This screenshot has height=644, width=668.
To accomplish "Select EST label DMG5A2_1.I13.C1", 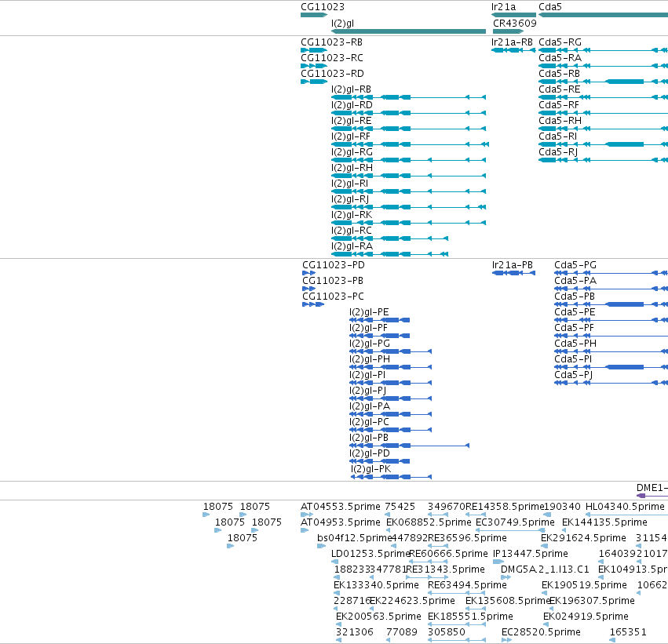I will click(545, 570).
